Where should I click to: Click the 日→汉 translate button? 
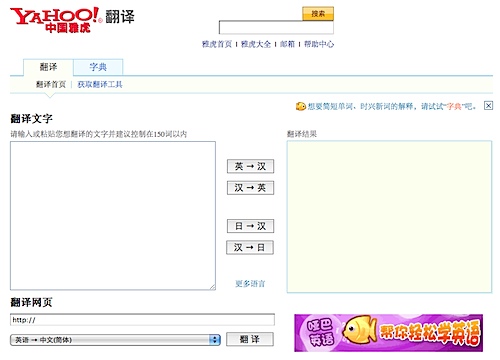pos(250,226)
